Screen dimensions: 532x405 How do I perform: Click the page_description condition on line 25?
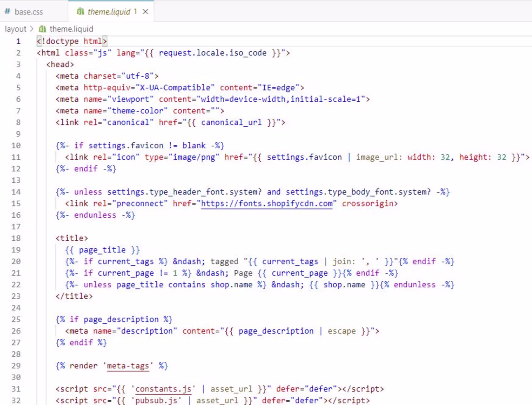[121, 319]
